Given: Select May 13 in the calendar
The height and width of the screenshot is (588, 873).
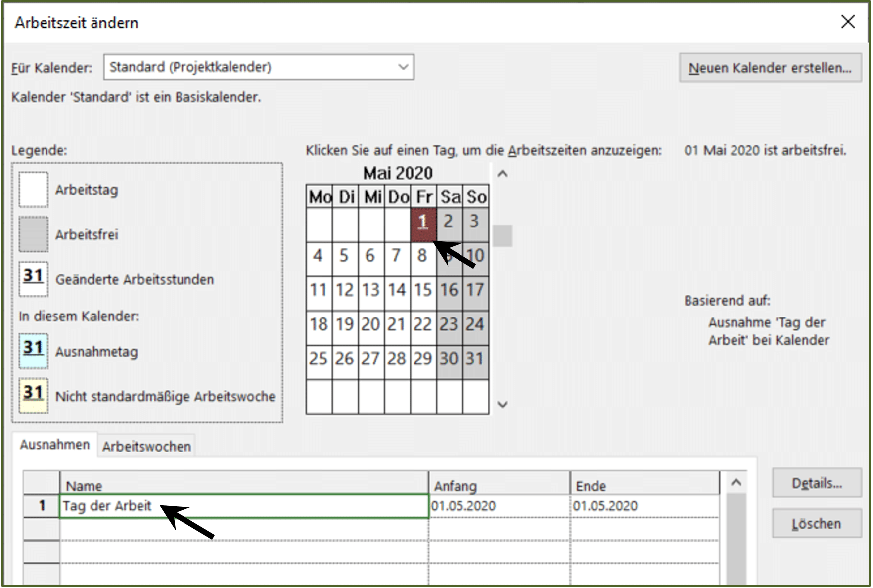Looking at the screenshot, I should 371,293.
